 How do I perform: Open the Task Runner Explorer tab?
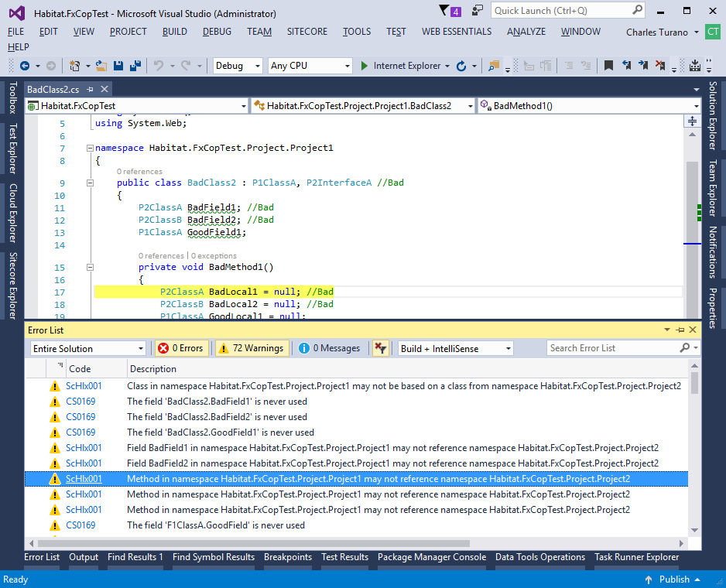coord(637,557)
